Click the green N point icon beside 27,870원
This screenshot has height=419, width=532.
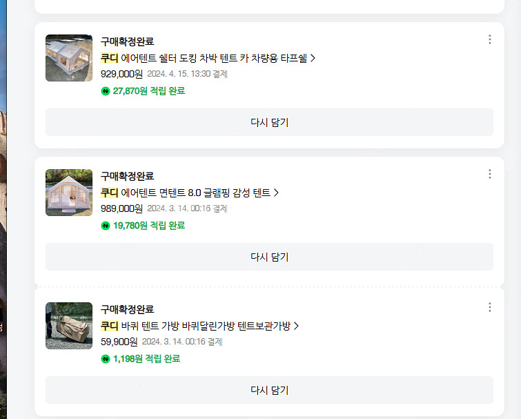[106, 91]
